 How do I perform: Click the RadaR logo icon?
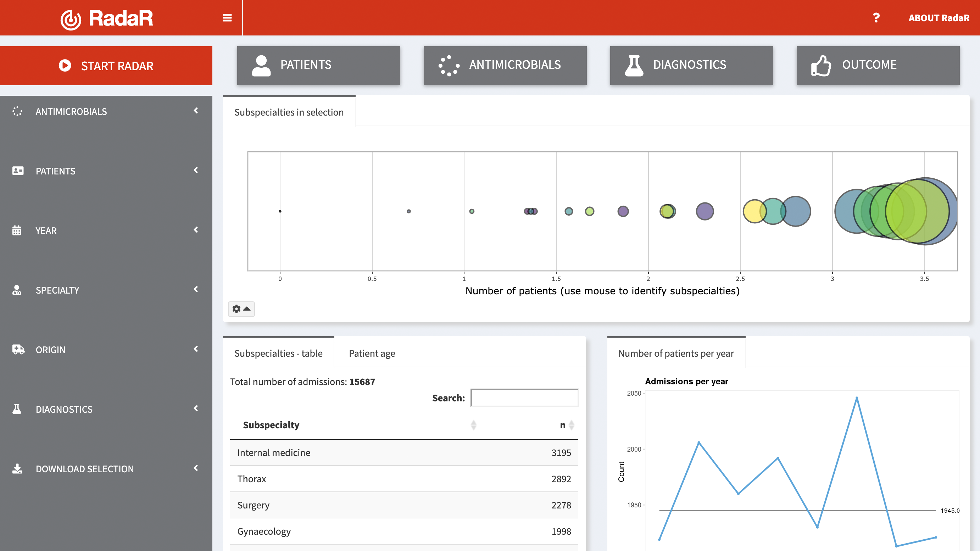pos(71,19)
